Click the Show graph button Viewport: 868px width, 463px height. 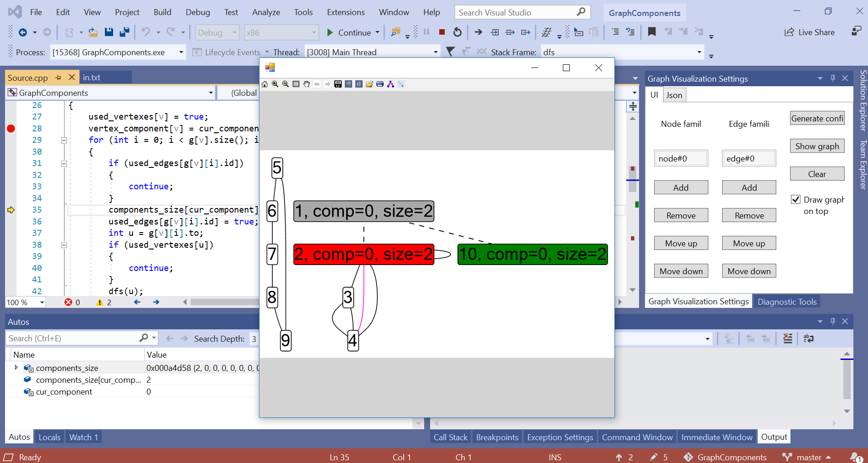[817, 146]
